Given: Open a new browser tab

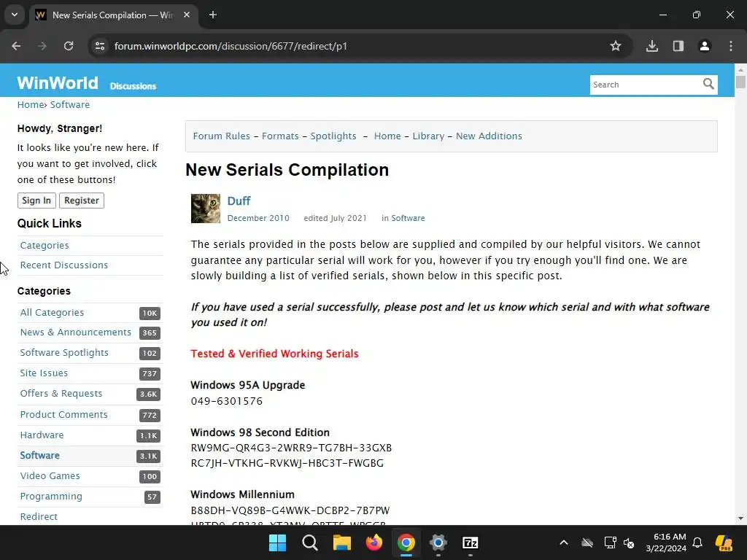Looking at the screenshot, I should [x=213, y=15].
